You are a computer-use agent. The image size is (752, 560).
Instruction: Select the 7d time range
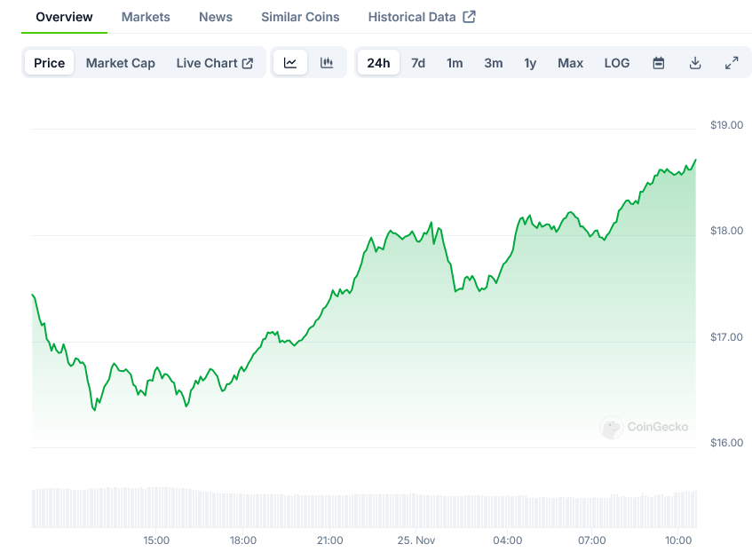(418, 63)
